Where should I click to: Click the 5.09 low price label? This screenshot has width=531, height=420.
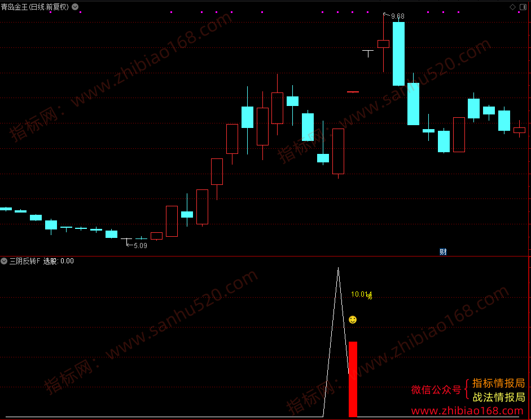click(140, 246)
